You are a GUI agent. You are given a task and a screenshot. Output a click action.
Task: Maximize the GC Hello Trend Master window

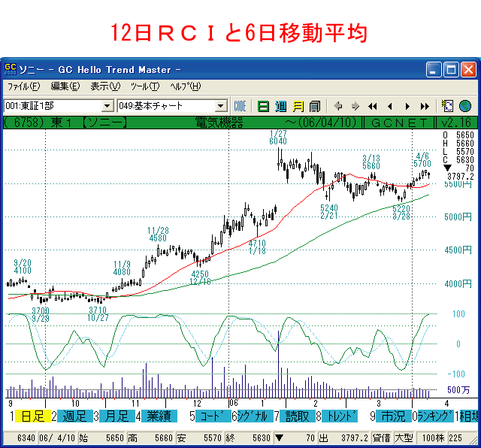pos(451,70)
